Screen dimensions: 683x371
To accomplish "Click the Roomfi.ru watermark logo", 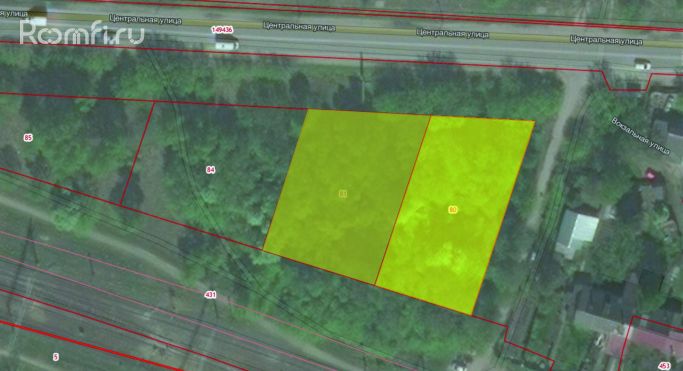I will [81, 32].
